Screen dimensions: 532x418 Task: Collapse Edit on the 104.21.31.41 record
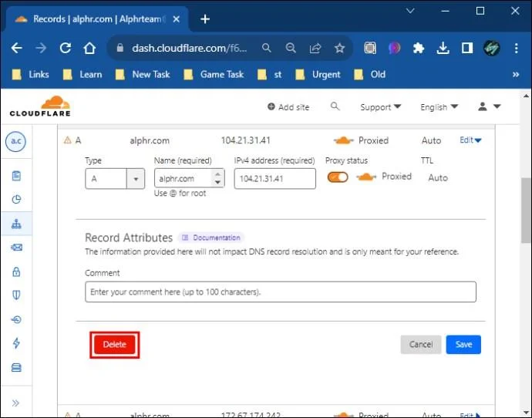click(x=470, y=140)
